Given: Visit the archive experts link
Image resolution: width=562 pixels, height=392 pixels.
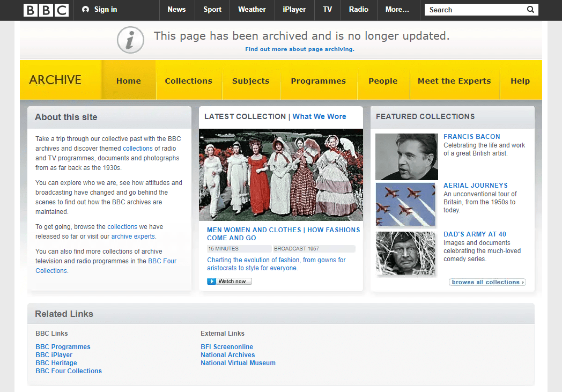Looking at the screenshot, I should pos(133,236).
